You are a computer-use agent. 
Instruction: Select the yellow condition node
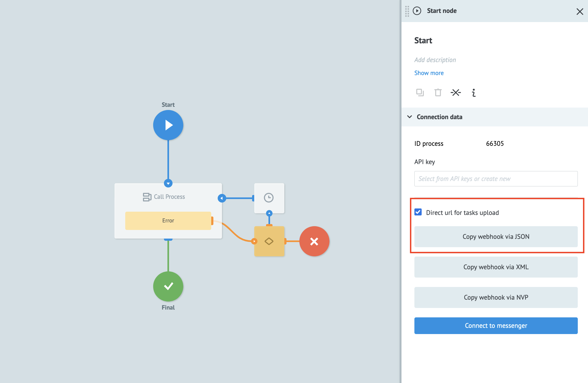pyautogui.click(x=269, y=241)
